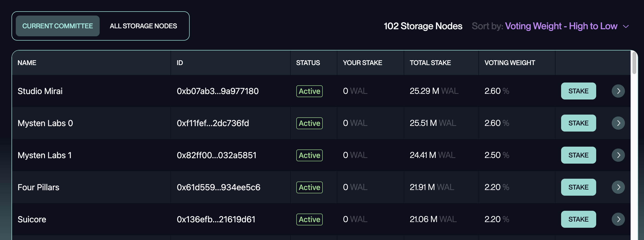Select the Current Committee tab
This screenshot has height=240, width=644.
click(57, 26)
